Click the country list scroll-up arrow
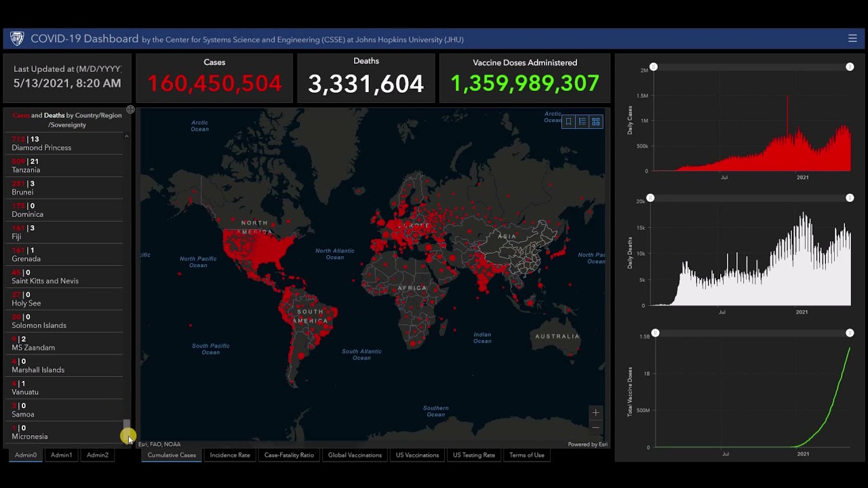Image resolution: width=868 pixels, height=488 pixels. (126, 137)
